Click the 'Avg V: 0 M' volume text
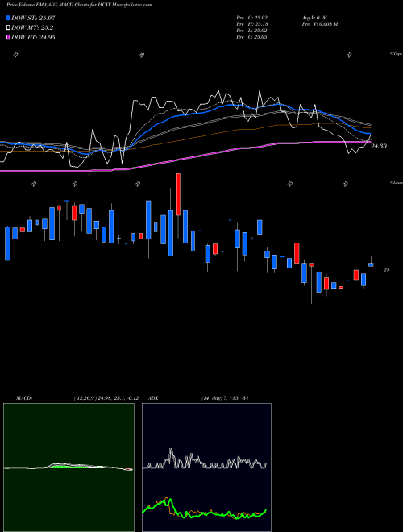403x532 pixels. 314,17
